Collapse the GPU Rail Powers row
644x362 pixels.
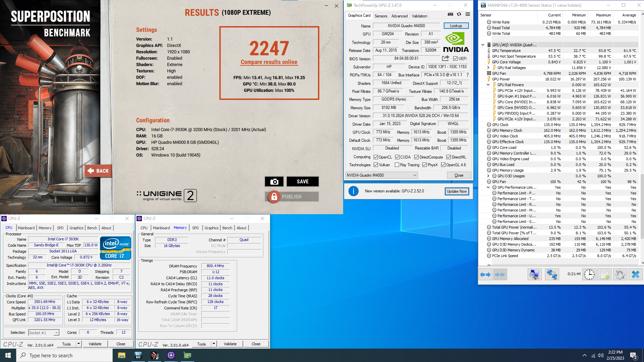point(488,85)
